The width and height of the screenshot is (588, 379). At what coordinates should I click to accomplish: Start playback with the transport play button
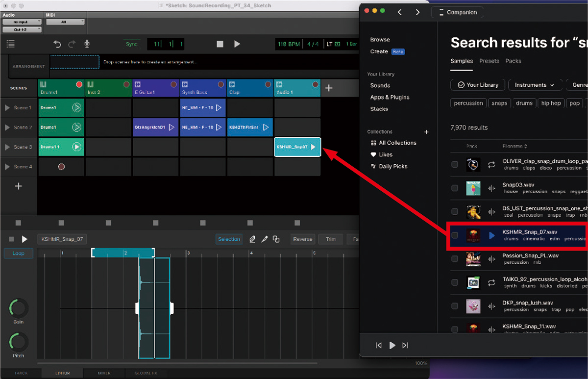(237, 44)
